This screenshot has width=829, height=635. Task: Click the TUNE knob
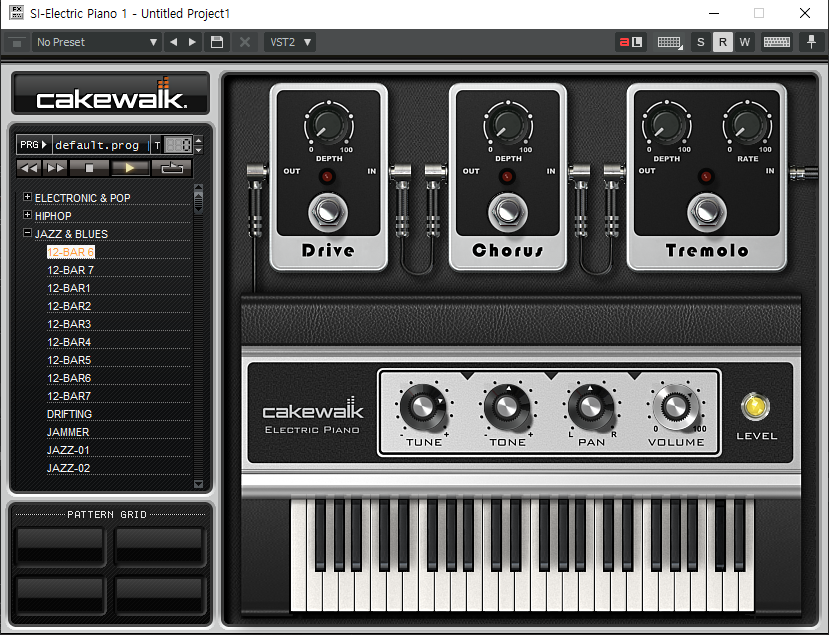click(422, 407)
